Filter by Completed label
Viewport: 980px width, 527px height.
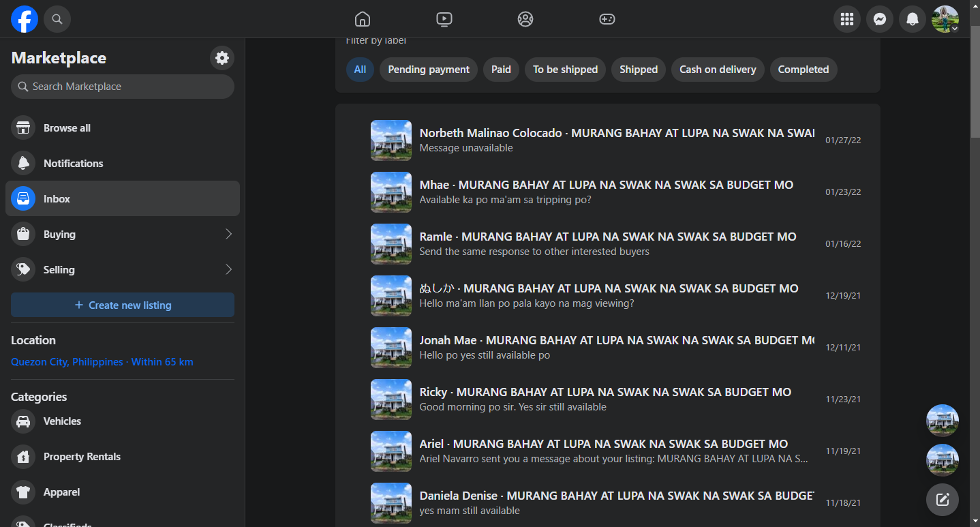tap(803, 70)
